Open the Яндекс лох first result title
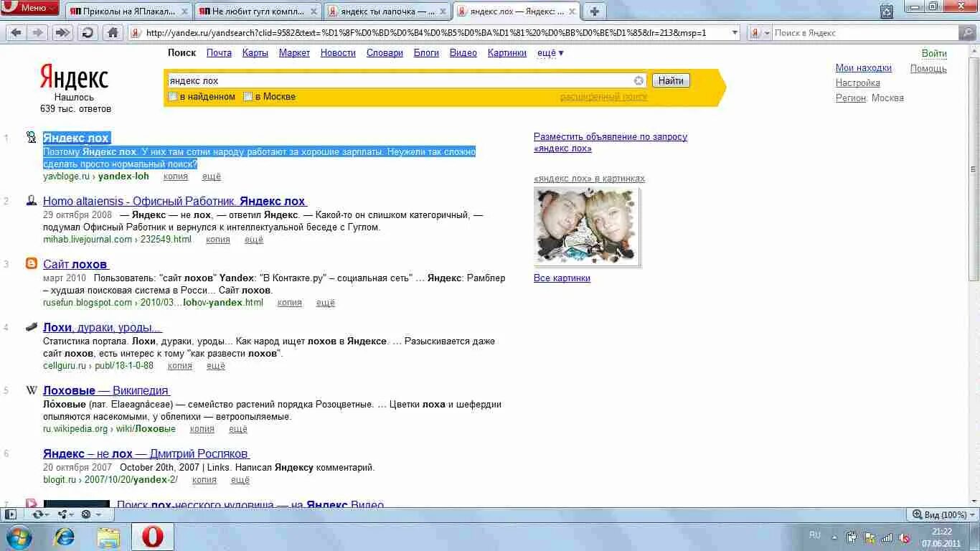The width and height of the screenshot is (980, 551). (x=76, y=138)
